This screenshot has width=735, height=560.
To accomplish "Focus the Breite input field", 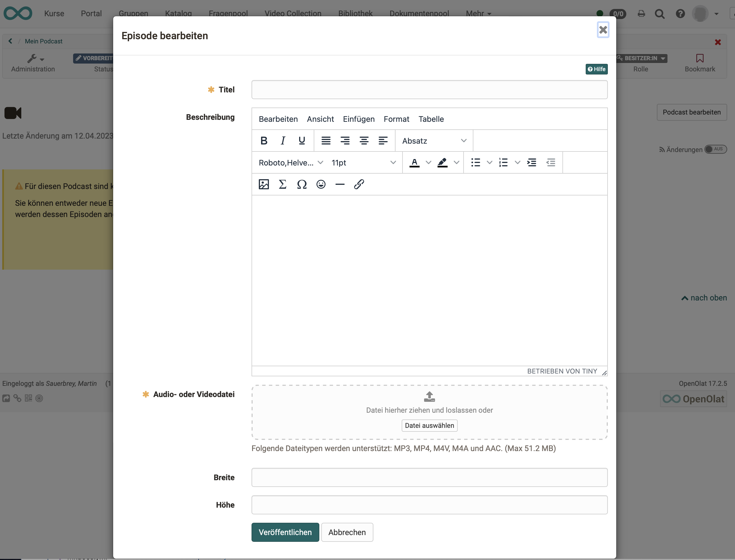I will coord(429,477).
